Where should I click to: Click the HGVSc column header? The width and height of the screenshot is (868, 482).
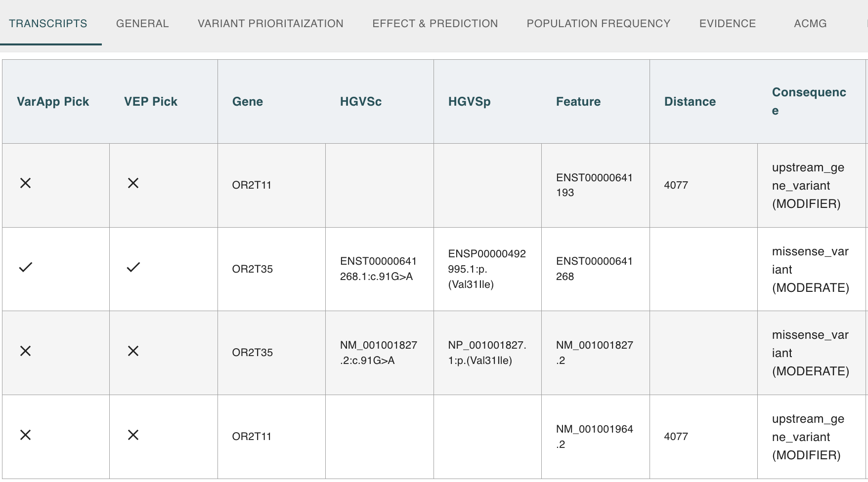click(x=361, y=102)
